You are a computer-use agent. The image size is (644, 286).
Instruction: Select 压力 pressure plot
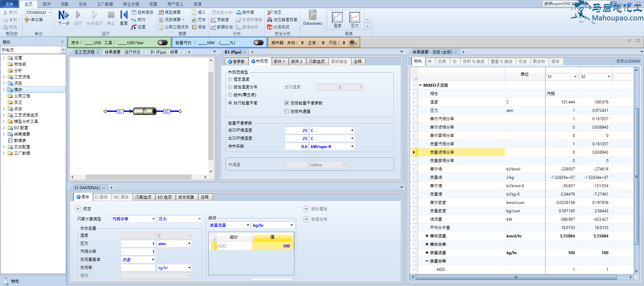pos(355,20)
